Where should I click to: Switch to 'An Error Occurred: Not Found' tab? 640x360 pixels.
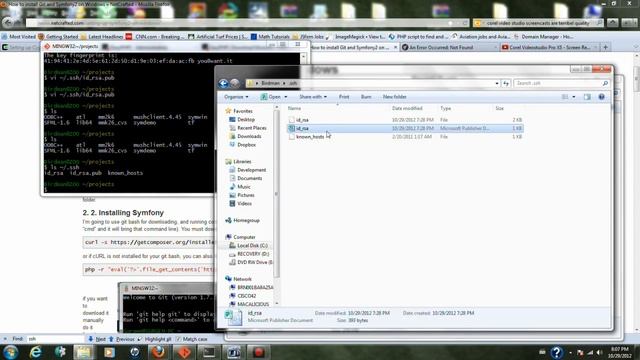pyautogui.click(x=449, y=47)
